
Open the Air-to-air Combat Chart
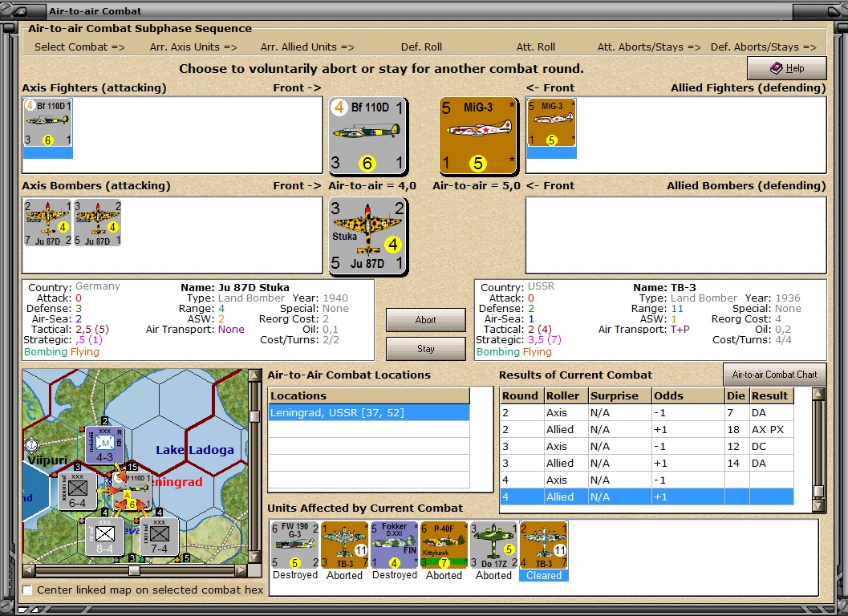(x=774, y=375)
